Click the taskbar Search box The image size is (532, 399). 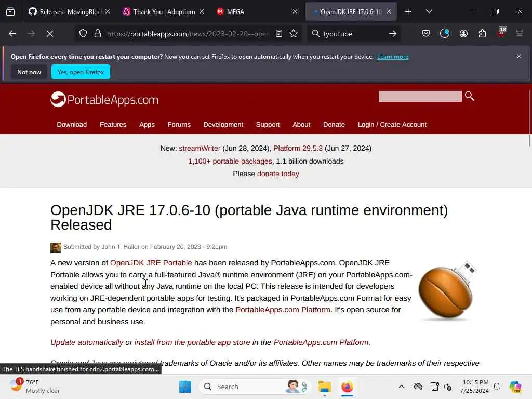(x=255, y=387)
